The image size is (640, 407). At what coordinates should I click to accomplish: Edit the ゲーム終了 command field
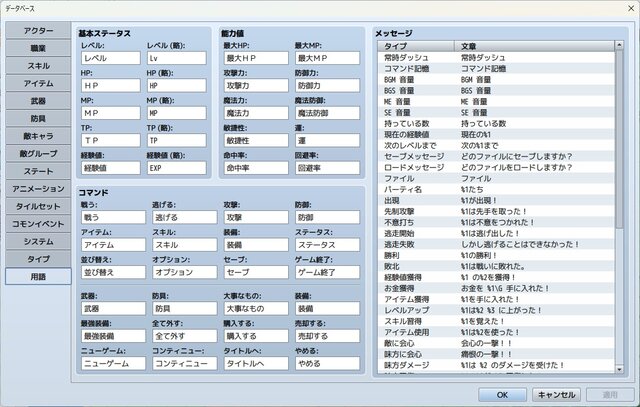327,272
